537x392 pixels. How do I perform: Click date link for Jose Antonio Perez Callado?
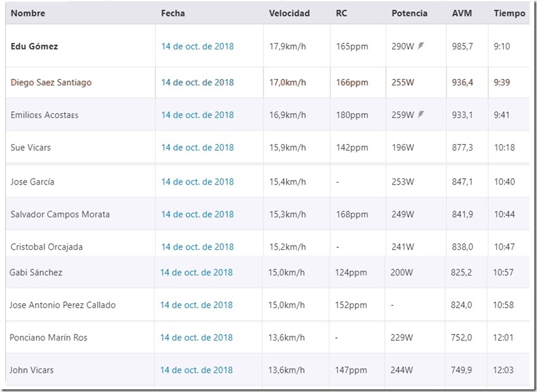point(196,305)
